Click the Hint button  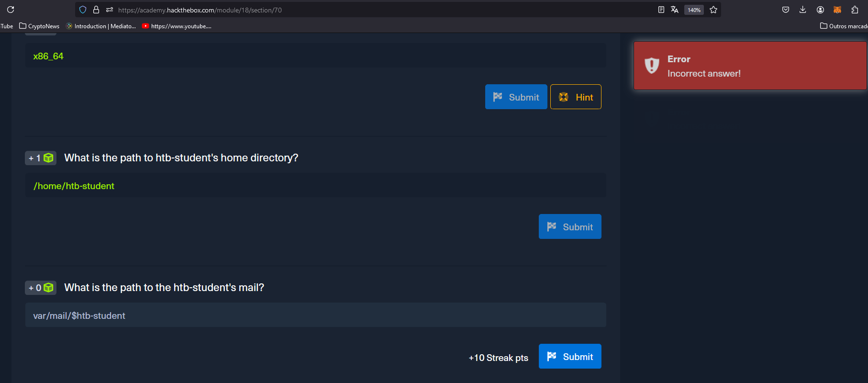[576, 97]
